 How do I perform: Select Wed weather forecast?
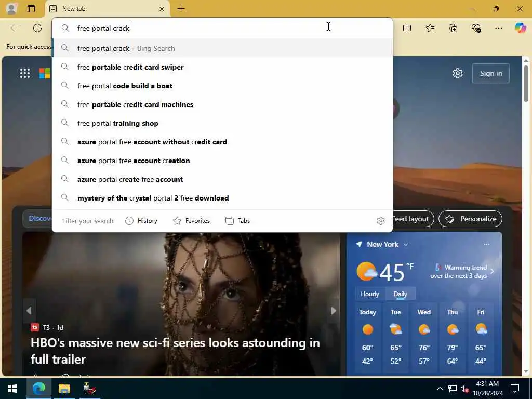pos(424,337)
